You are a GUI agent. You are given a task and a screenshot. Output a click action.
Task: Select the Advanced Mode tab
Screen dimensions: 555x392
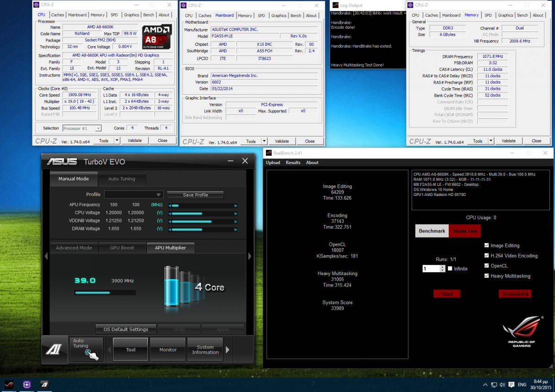pyautogui.click(x=74, y=248)
